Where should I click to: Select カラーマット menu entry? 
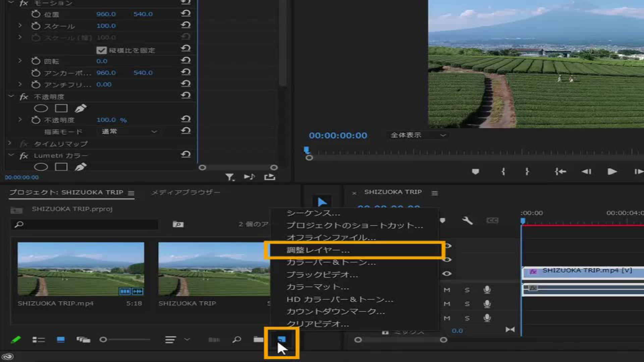point(317,287)
